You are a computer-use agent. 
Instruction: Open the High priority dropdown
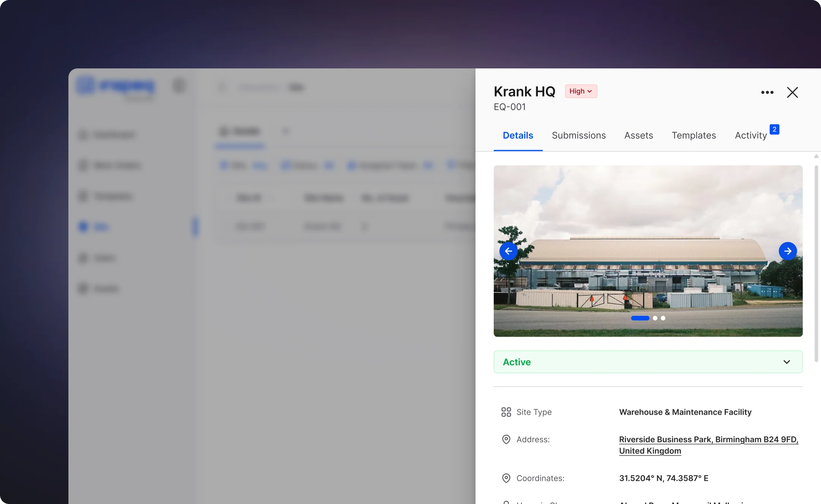click(x=581, y=91)
